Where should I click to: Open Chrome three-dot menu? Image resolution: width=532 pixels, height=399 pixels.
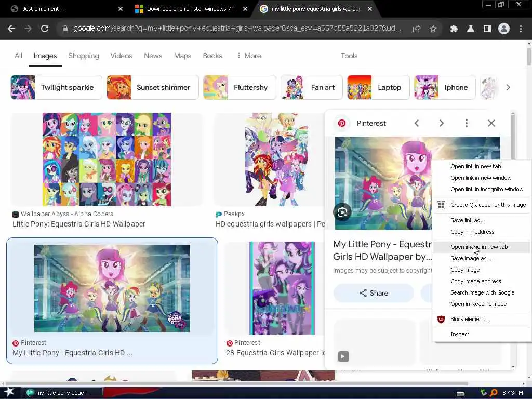[x=521, y=29]
